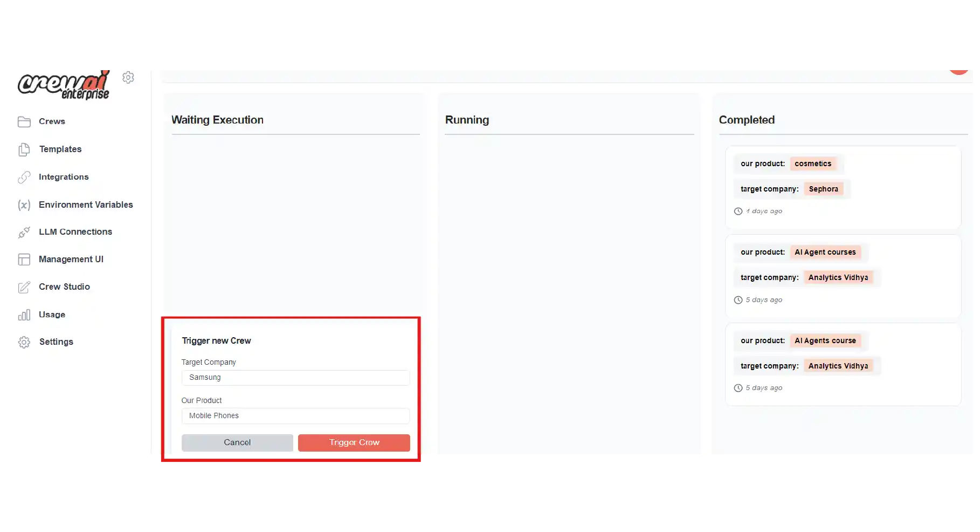Click the Templates document icon
This screenshot has width=980, height=532.
coord(24,149)
